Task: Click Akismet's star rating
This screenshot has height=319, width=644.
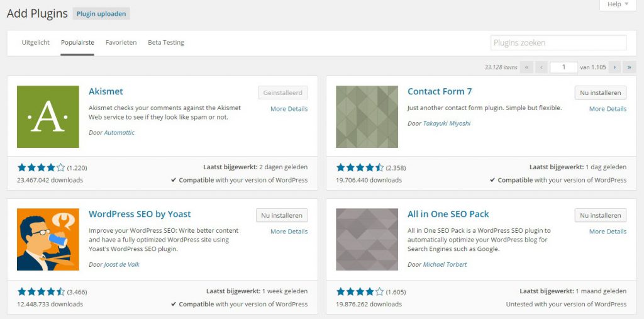Action: pyautogui.click(x=41, y=167)
